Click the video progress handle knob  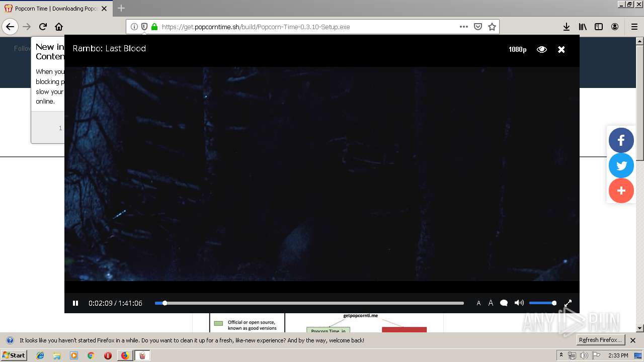(165, 303)
